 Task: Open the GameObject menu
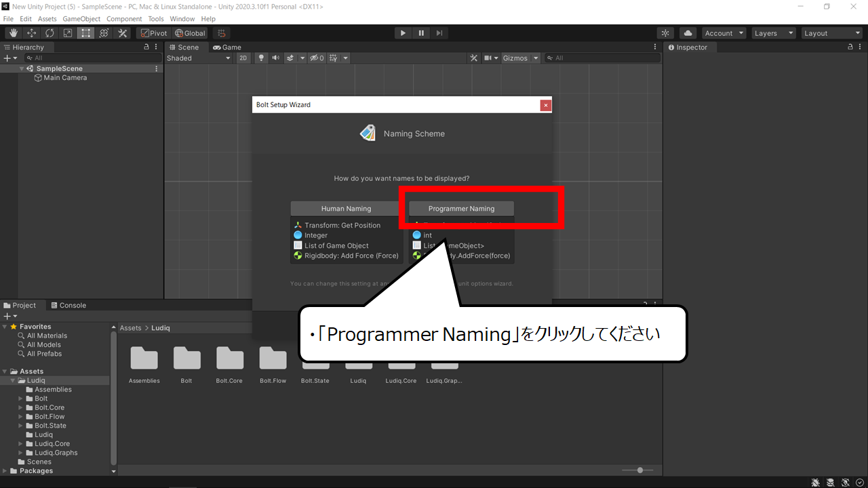tap(81, 19)
